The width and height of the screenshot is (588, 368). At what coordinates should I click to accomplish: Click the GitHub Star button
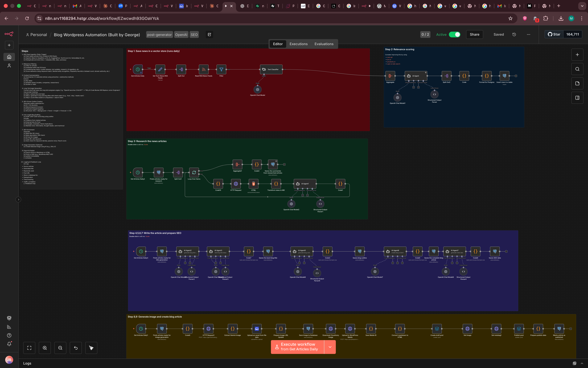(554, 34)
